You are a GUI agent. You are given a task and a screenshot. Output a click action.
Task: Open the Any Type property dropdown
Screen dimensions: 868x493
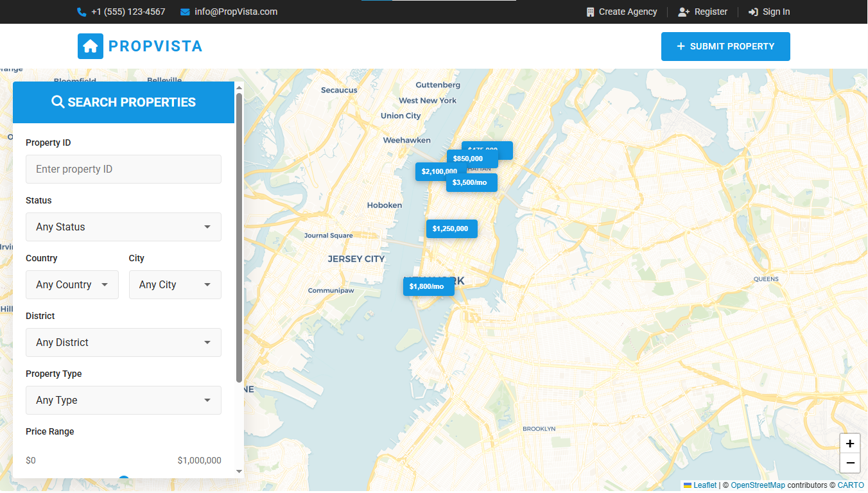click(123, 400)
